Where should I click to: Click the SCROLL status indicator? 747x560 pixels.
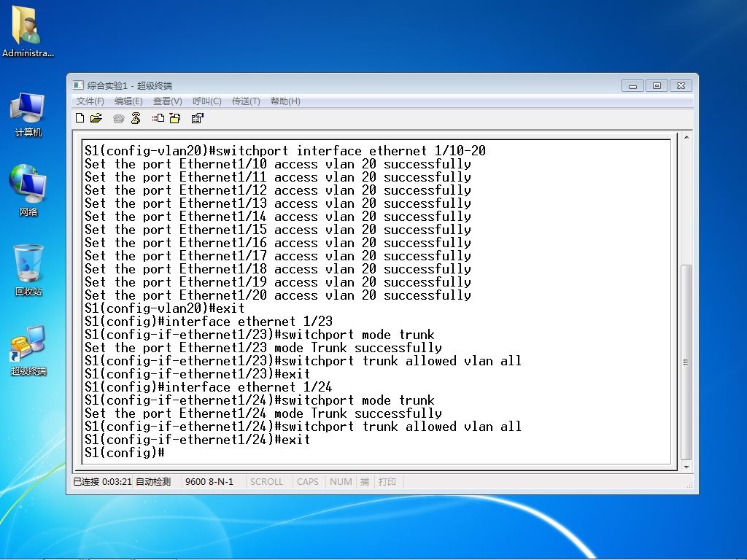[x=266, y=481]
